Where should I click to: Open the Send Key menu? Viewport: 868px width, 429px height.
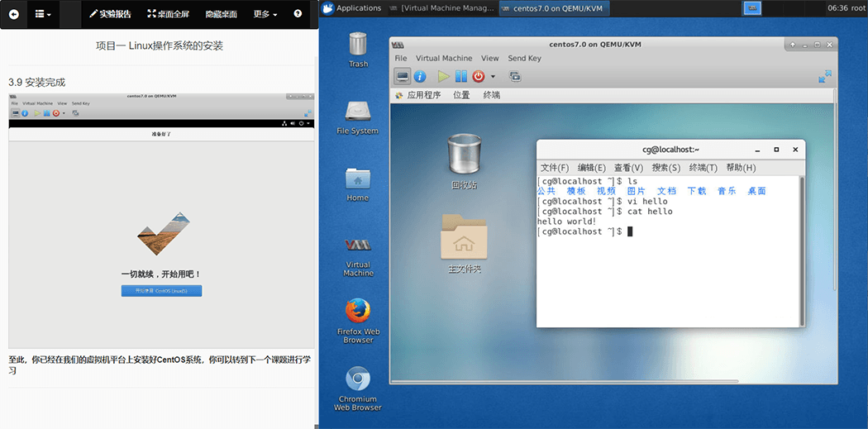click(524, 59)
